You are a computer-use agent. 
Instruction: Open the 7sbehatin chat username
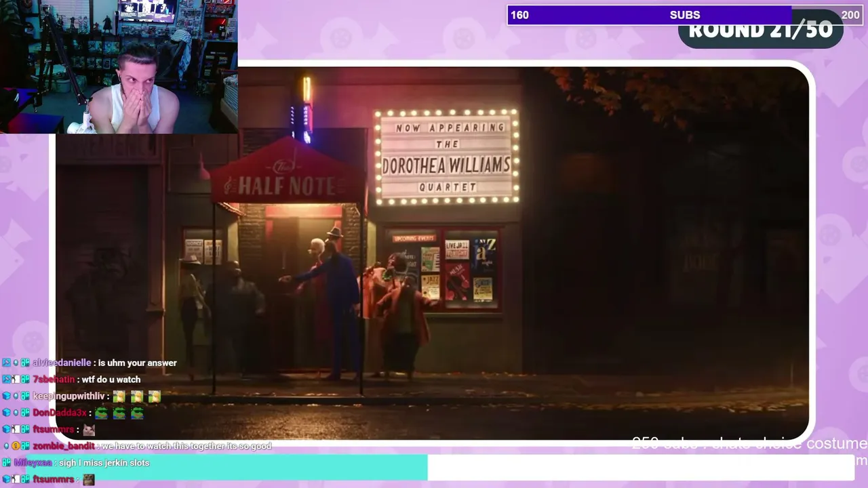point(54,380)
